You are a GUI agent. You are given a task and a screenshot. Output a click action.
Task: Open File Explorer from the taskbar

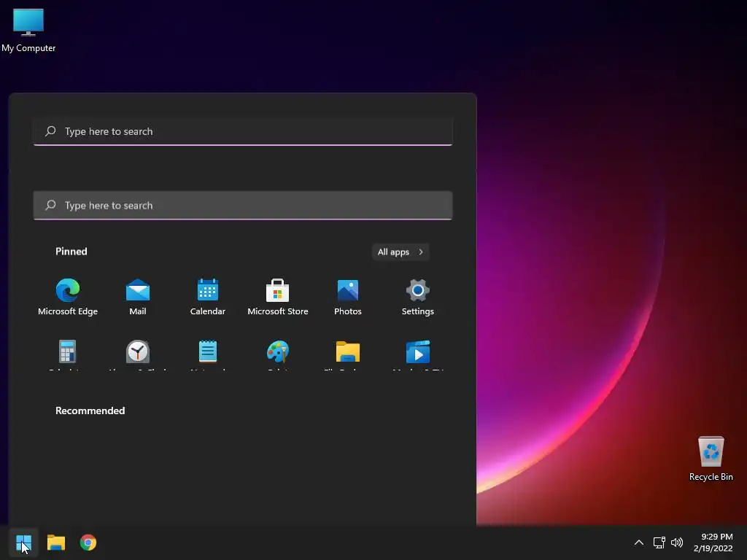point(55,542)
